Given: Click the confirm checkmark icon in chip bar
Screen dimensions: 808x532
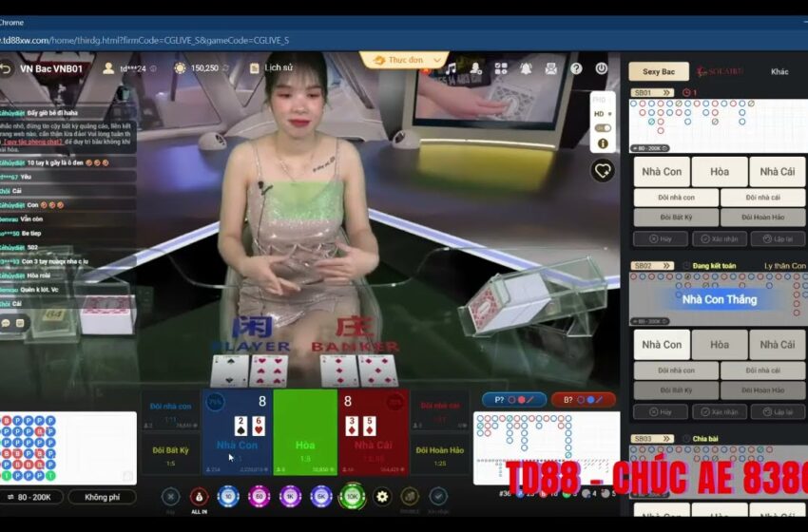Looking at the screenshot, I should [438, 497].
